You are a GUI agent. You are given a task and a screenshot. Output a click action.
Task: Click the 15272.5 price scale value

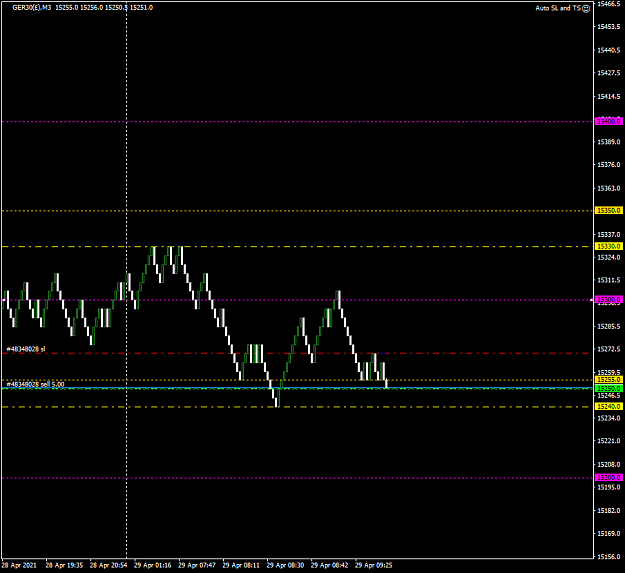609,349
